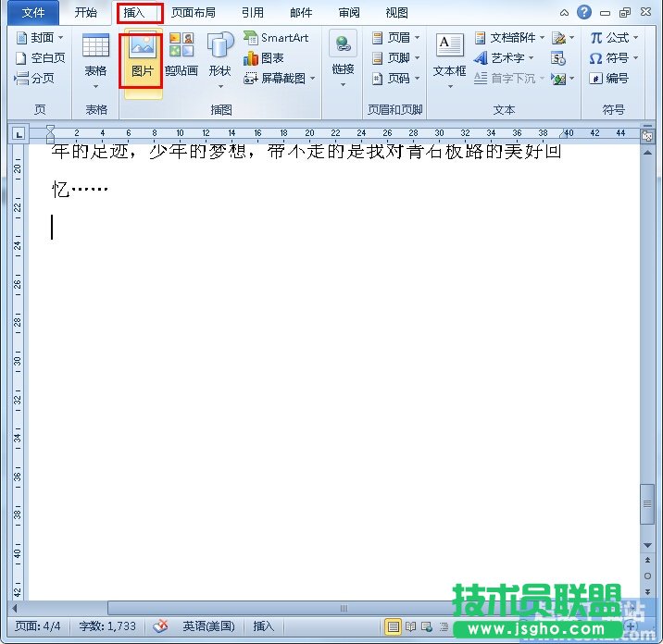Click the 屏幕截图 screenshot icon
This screenshot has height=644, width=663.
(x=250, y=78)
